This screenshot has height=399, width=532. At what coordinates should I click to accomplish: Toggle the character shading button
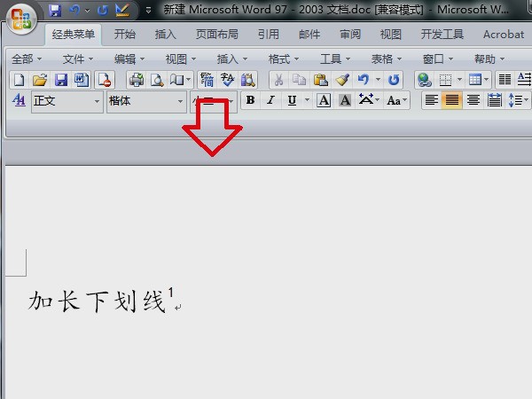click(344, 100)
